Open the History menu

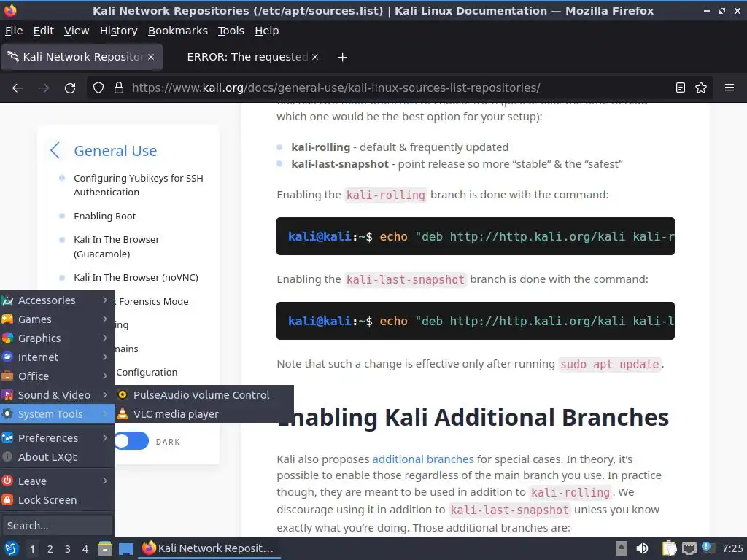(x=119, y=31)
